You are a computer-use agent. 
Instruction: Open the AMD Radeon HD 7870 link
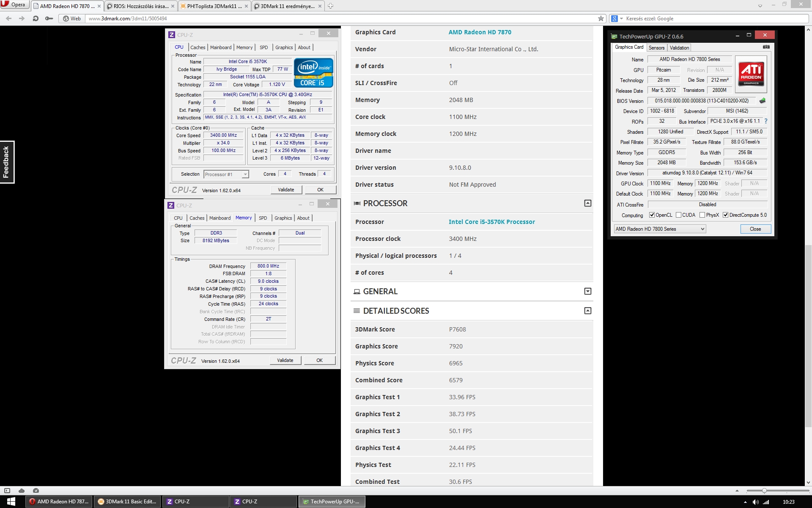click(x=480, y=32)
